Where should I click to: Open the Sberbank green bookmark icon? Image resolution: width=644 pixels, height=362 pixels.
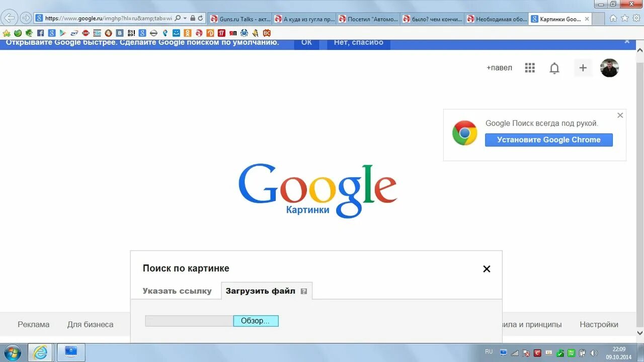pos(18,33)
